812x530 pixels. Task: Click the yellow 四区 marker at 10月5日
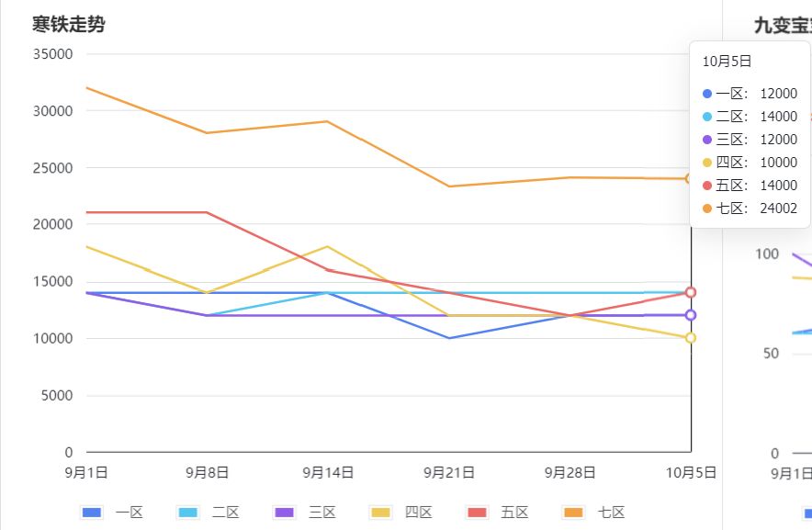(x=691, y=338)
